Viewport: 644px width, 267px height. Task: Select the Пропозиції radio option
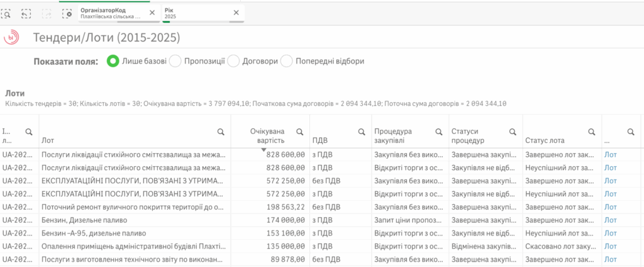[175, 61]
